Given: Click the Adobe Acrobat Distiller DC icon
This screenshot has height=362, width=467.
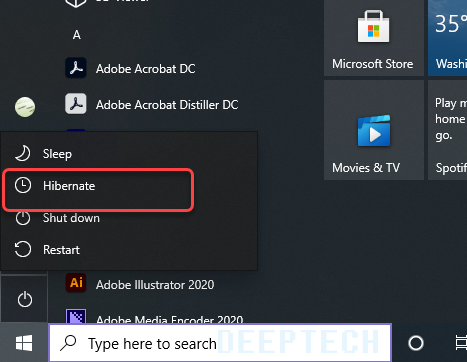Looking at the screenshot, I should point(76,104).
